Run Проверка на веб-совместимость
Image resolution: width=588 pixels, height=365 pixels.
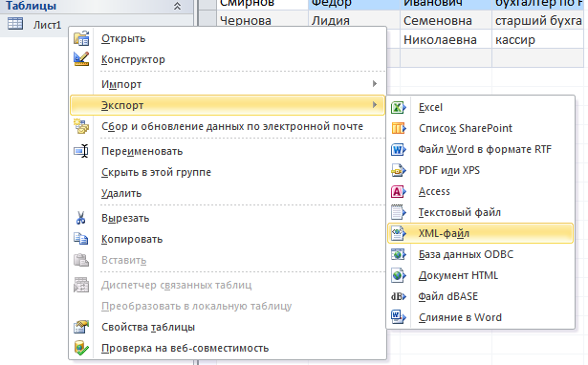(x=228, y=348)
